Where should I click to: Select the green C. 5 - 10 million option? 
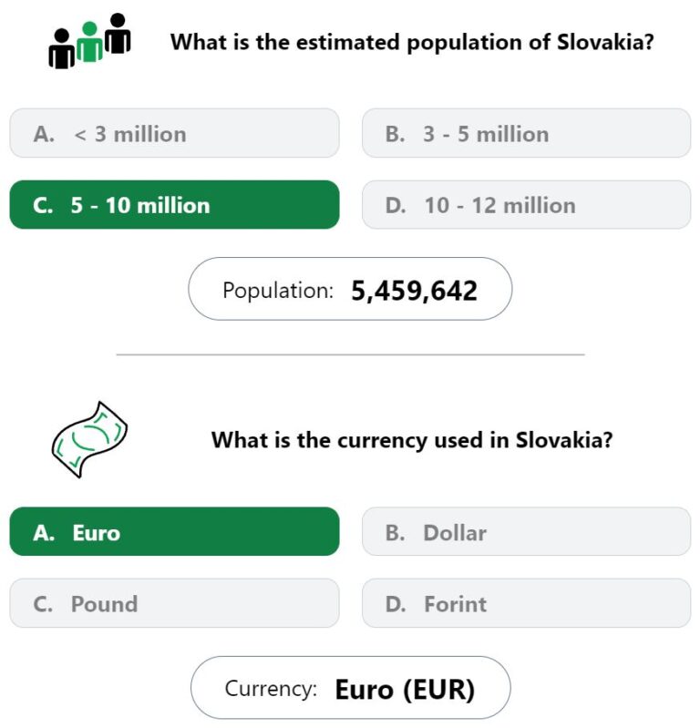[174, 205]
